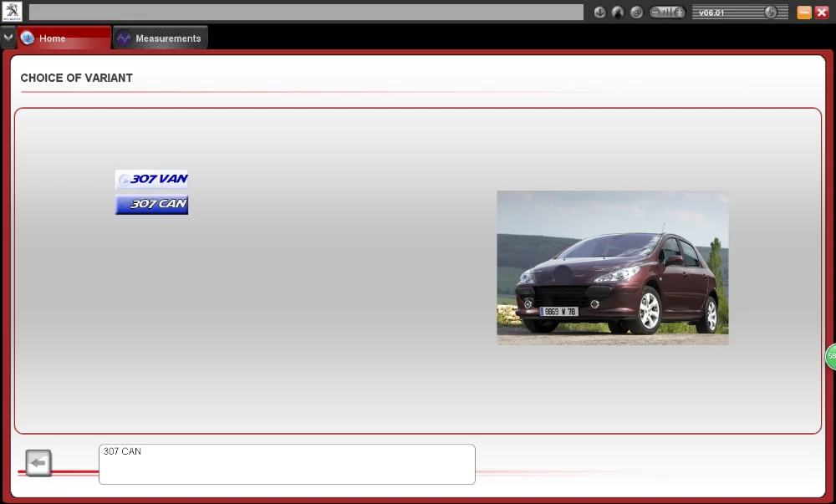Switch to the Home tab
The width and height of the screenshot is (836, 504).
[64, 38]
